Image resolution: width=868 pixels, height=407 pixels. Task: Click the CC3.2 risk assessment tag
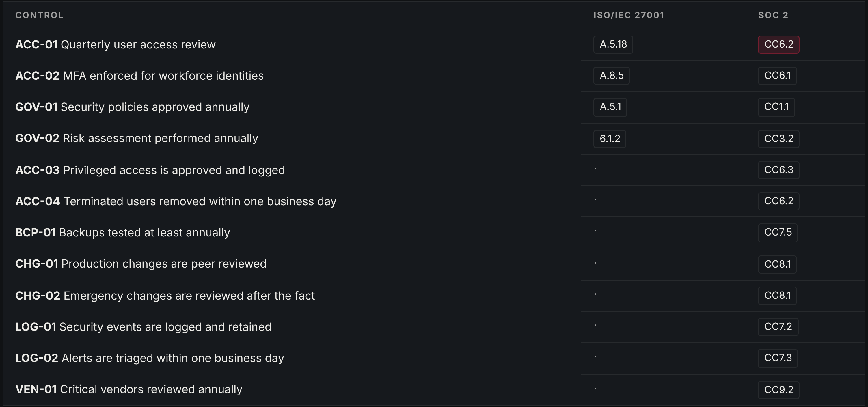point(778,139)
